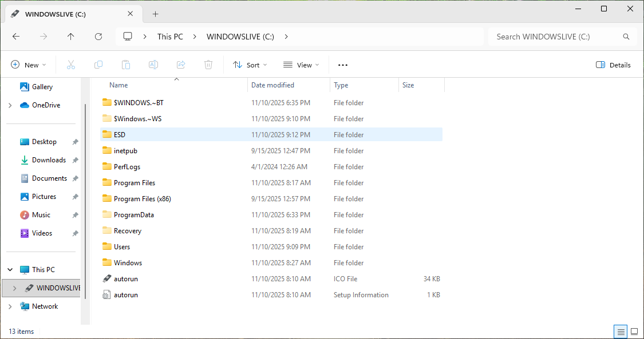The width and height of the screenshot is (644, 339).
Task: Expand the OneDrive tree node
Action: pos(10,105)
